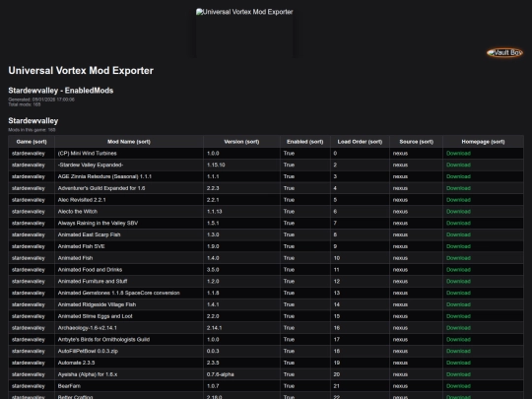Select mod name BearFam
This screenshot has height=399, width=532.
[x=69, y=386]
